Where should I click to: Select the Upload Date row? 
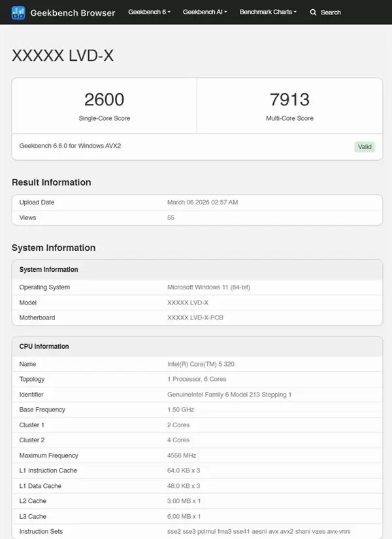tap(196, 203)
